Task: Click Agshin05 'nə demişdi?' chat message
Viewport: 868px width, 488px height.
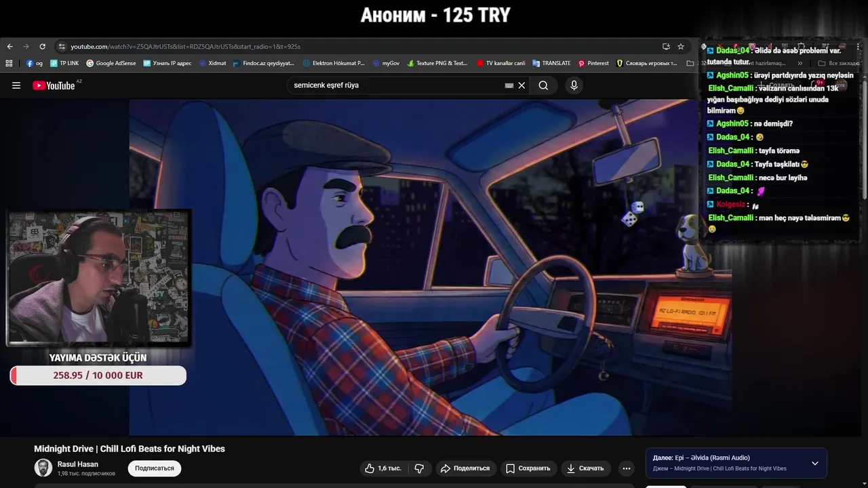Action: click(749, 123)
